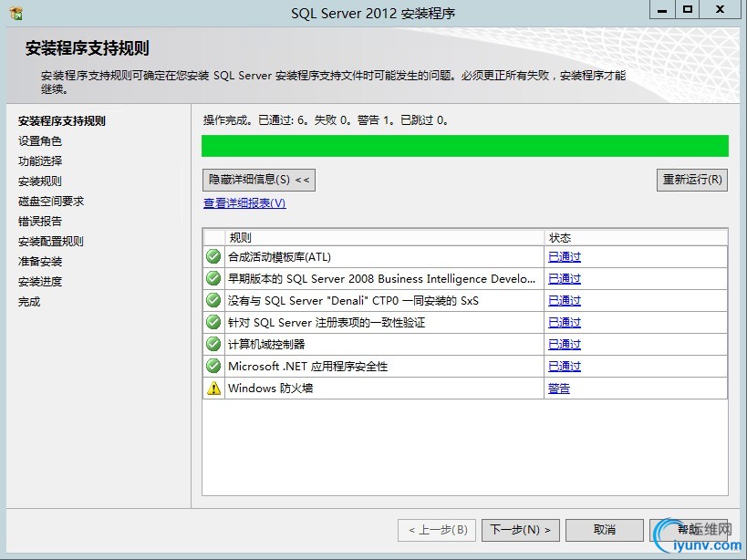This screenshot has width=747, height=560.
Task: Click rule text 合成活动模板库(ATL)
Action: 280,257
